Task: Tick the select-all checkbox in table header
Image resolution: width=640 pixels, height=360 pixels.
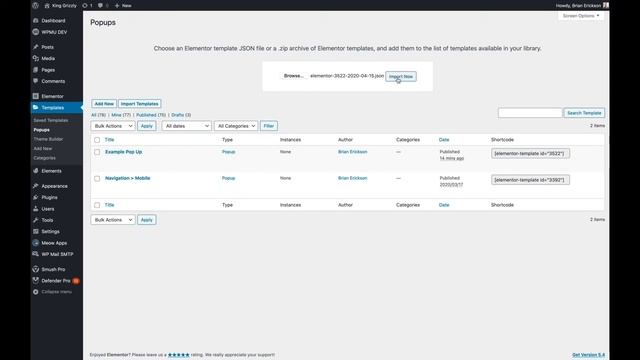Action: point(97,140)
